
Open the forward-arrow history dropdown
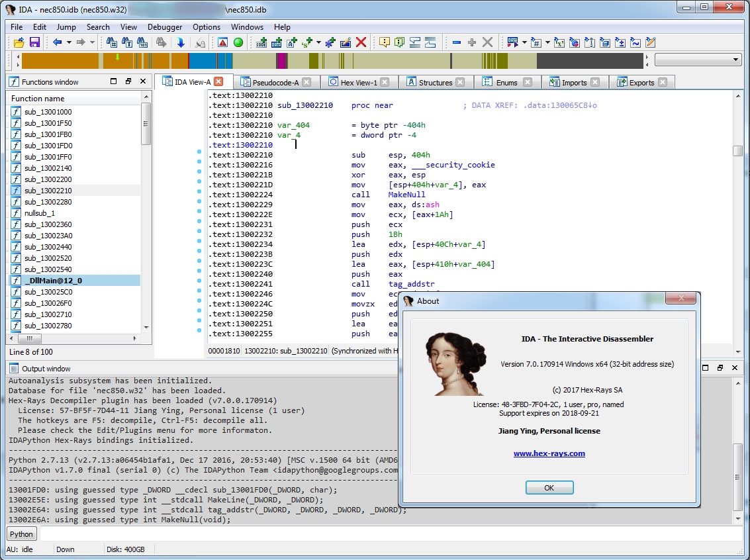point(92,42)
